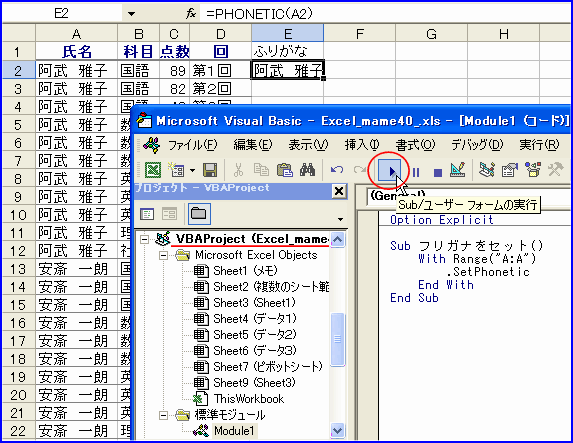Click the formula bar with =PHONETIC(A2)
This screenshot has height=443, width=573.
pos(386,14)
